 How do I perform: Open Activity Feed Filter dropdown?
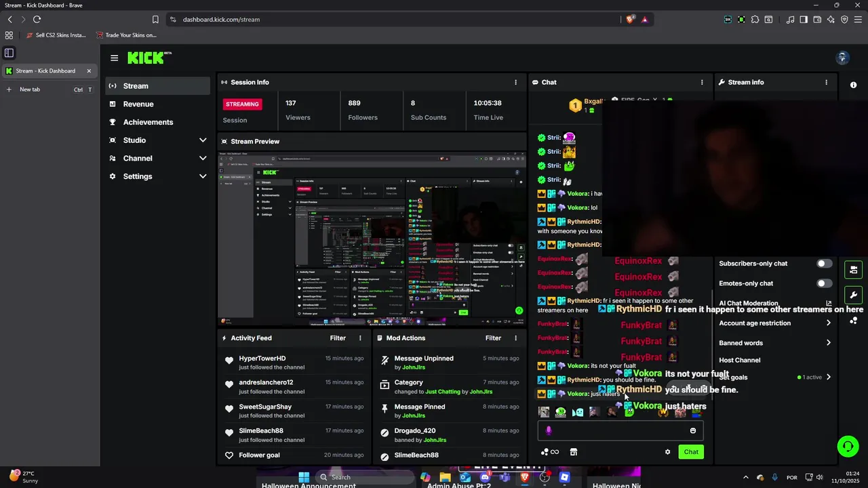338,338
